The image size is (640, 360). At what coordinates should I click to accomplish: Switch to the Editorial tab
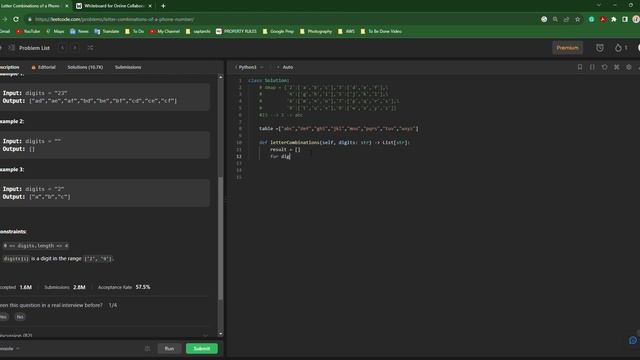43,67
